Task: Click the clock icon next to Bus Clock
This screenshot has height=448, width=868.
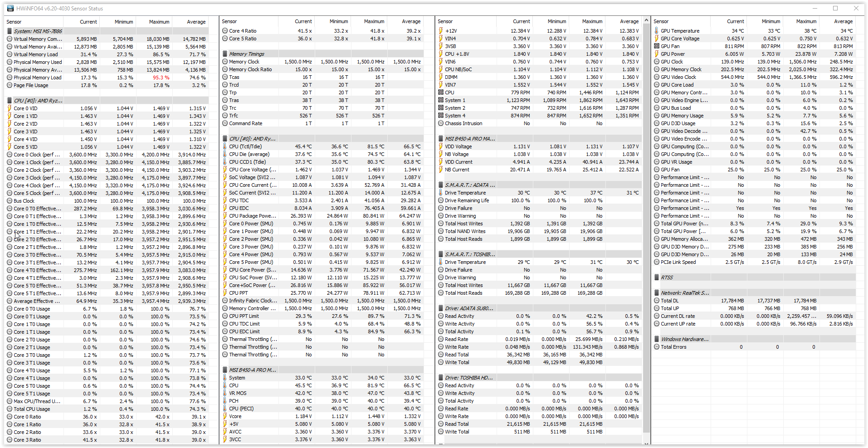Action: tap(10, 201)
